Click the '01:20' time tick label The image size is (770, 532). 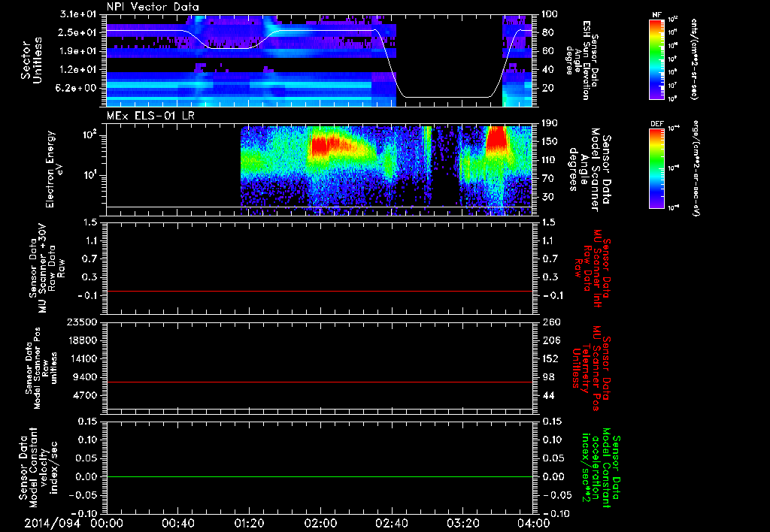[x=249, y=523]
